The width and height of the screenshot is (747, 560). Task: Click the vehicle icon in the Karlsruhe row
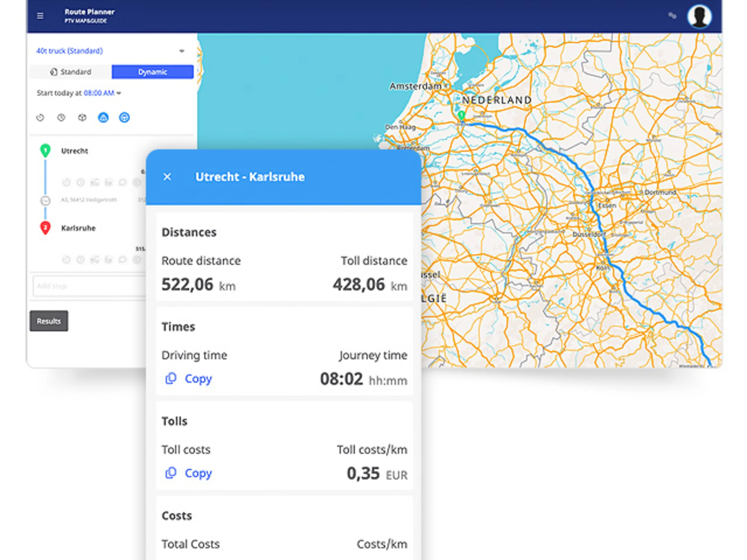(x=95, y=260)
